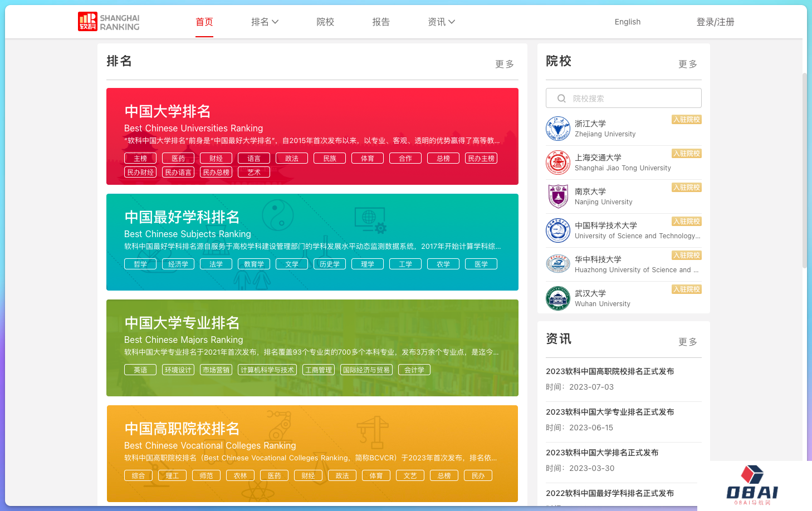Screen dimensions: 812x511
Task: Select the 合作 tag
Action: pyautogui.click(x=405, y=158)
